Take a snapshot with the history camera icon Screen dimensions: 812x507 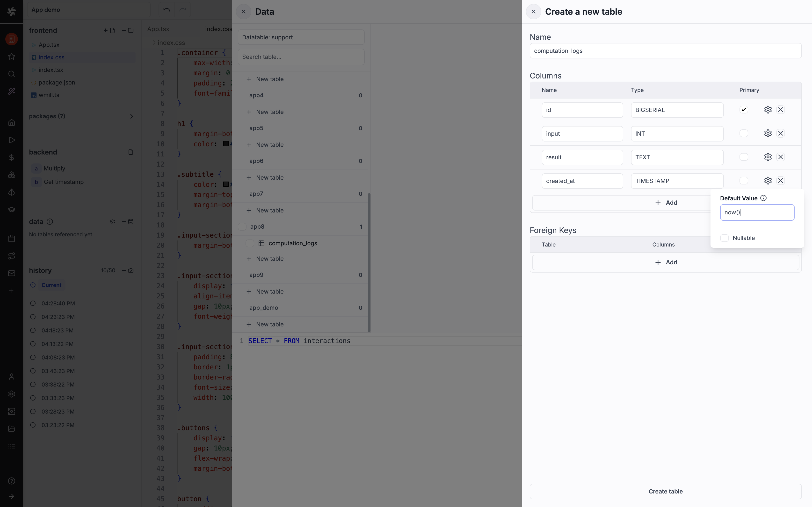[131, 270]
